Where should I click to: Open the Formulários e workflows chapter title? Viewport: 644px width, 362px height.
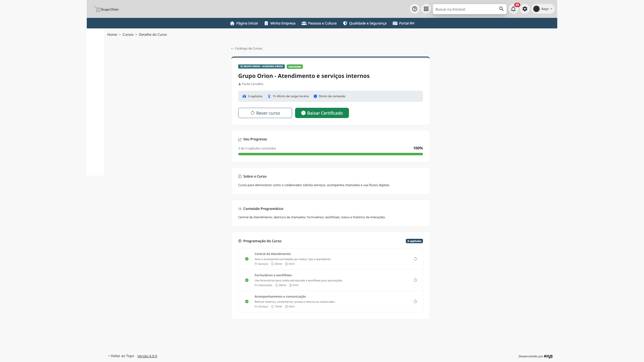pyautogui.click(x=273, y=275)
